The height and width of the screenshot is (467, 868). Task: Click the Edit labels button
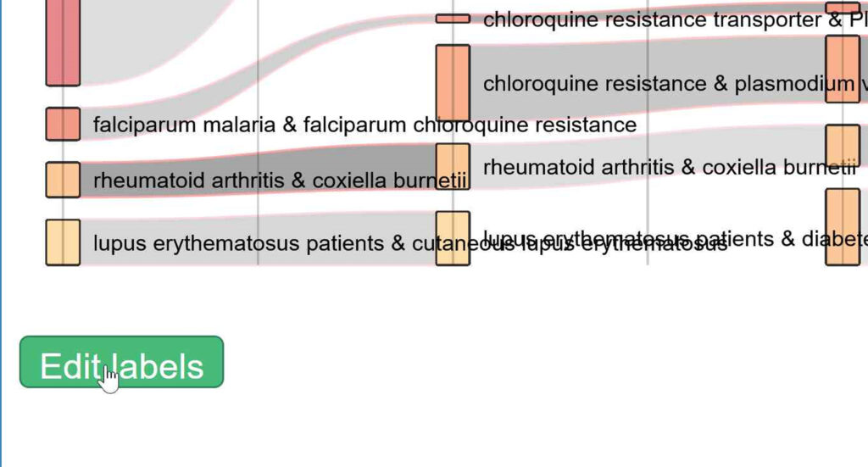[x=121, y=363]
